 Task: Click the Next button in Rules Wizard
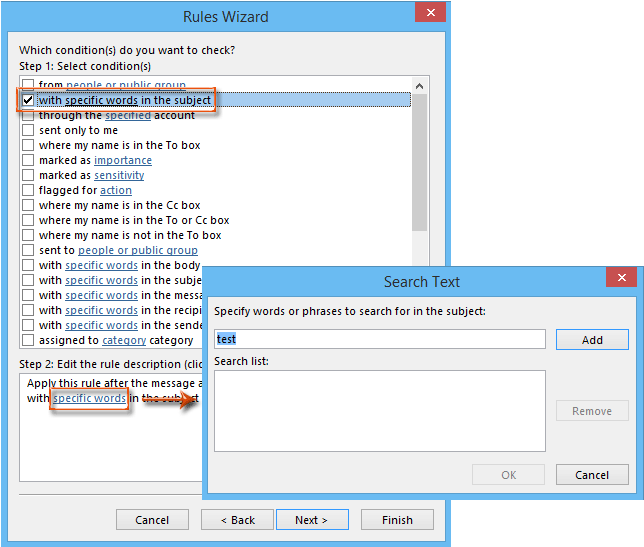(311, 520)
